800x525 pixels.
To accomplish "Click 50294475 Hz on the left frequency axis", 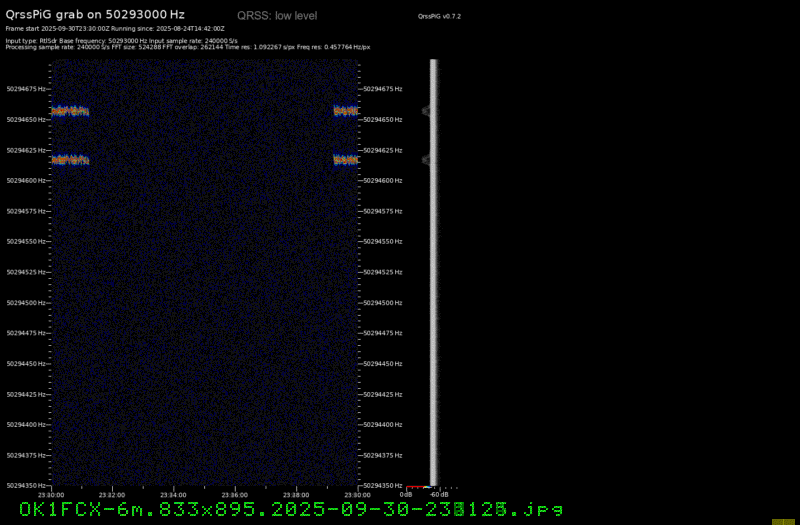I will tap(26, 333).
